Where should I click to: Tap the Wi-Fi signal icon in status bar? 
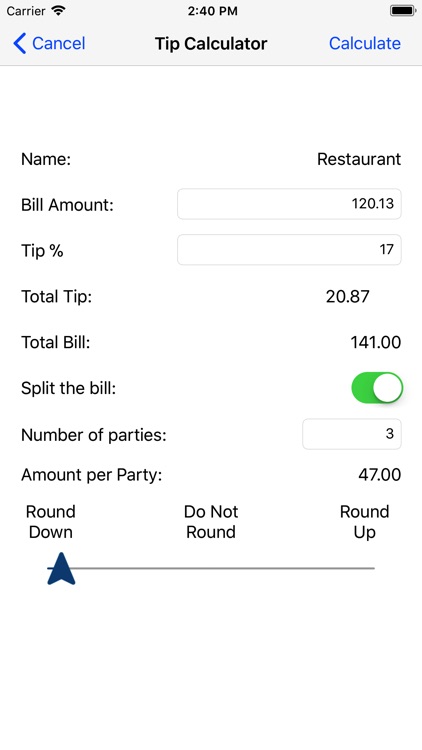click(58, 11)
